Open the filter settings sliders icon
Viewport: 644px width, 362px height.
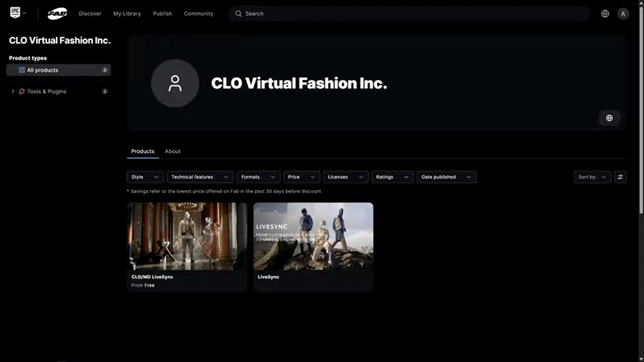tap(620, 177)
